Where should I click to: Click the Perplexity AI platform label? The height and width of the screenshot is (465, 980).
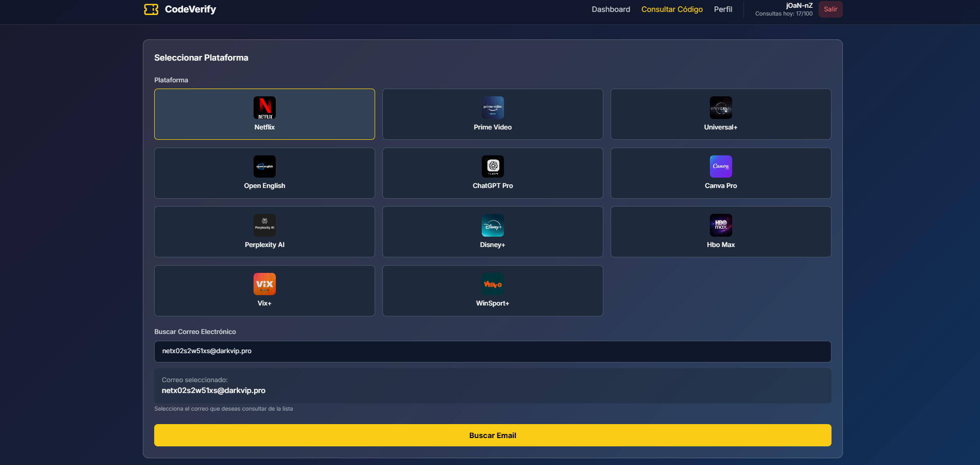coord(264,245)
